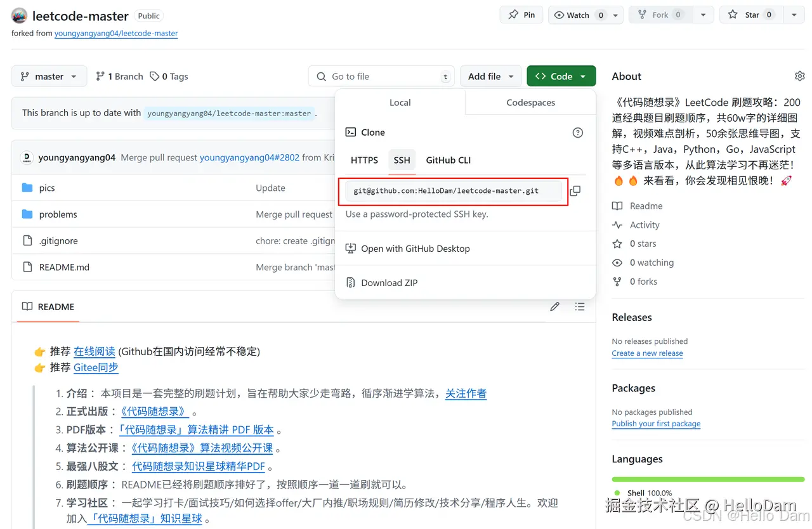The image size is (812, 529).
Task: Open the Fork options dropdown arrow
Action: click(x=703, y=15)
